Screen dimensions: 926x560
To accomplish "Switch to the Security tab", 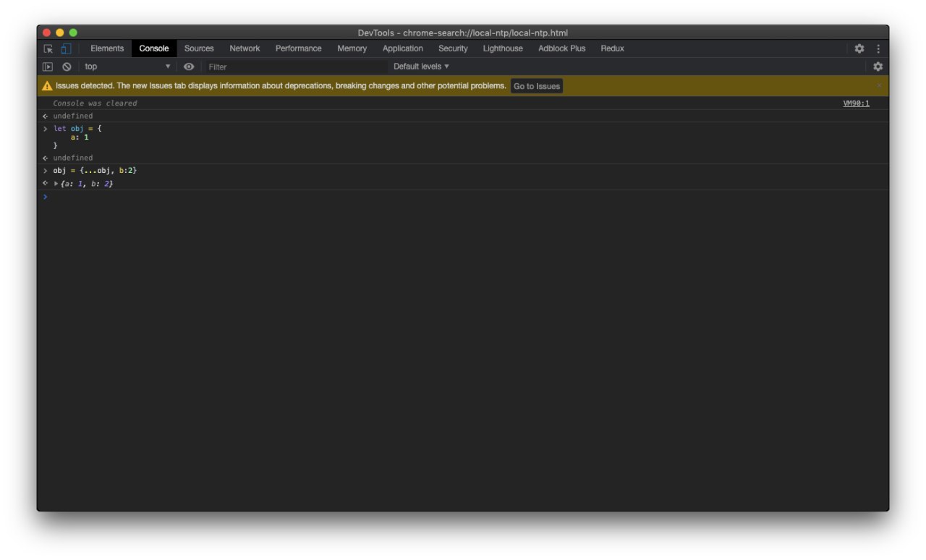I will click(x=453, y=48).
